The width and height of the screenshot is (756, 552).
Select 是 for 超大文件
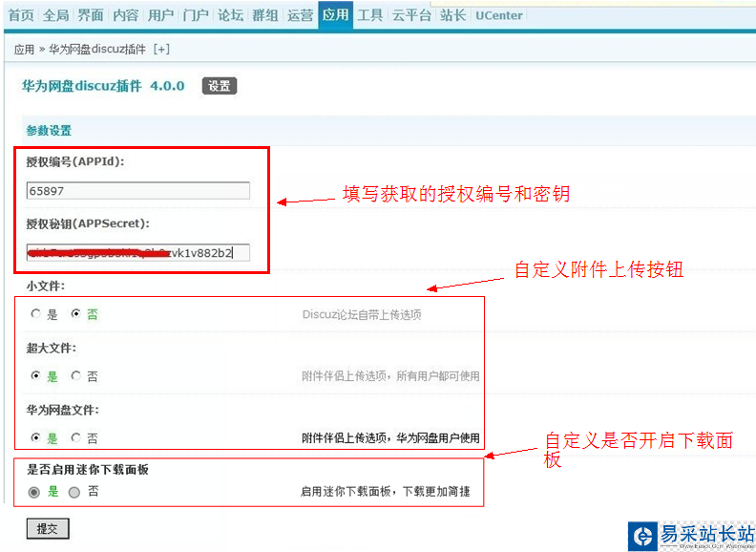pyautogui.click(x=35, y=375)
